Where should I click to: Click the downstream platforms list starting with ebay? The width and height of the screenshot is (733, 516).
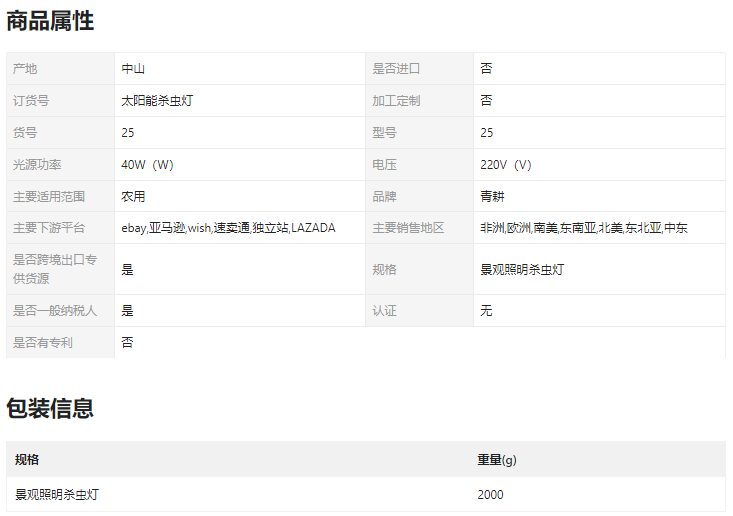pyautogui.click(x=228, y=228)
